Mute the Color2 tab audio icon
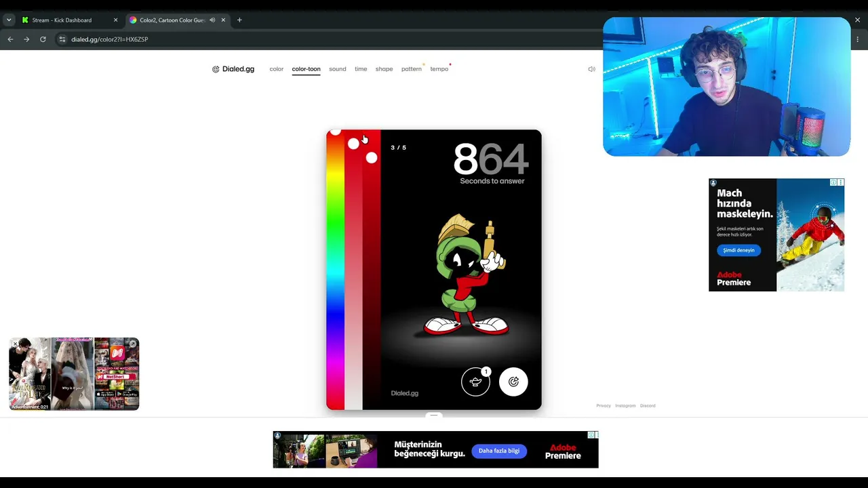 tap(212, 20)
